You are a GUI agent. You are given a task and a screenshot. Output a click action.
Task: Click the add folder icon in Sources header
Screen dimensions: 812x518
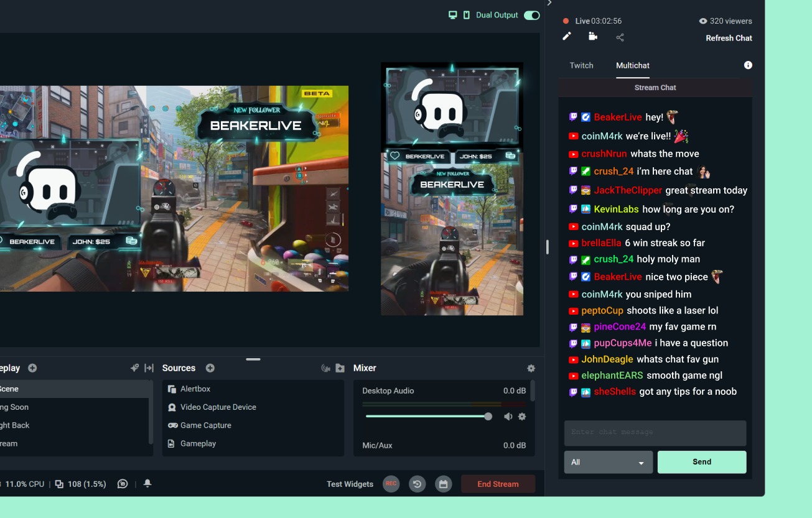click(340, 368)
